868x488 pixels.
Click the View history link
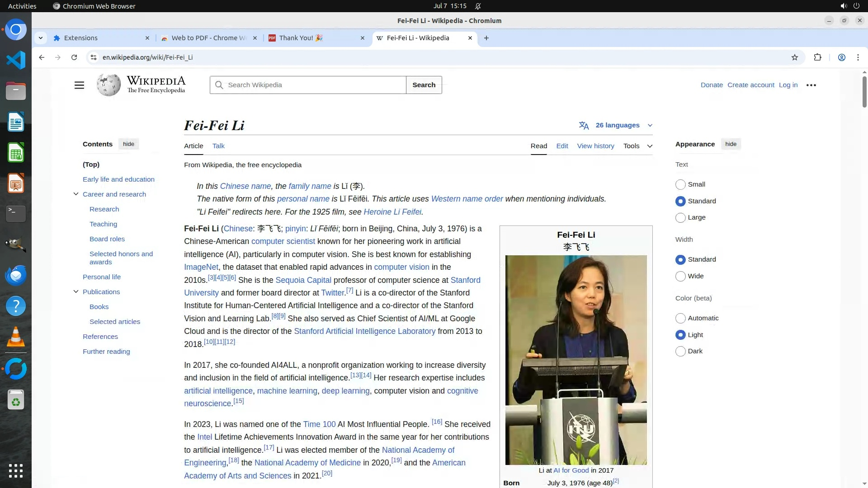(595, 146)
